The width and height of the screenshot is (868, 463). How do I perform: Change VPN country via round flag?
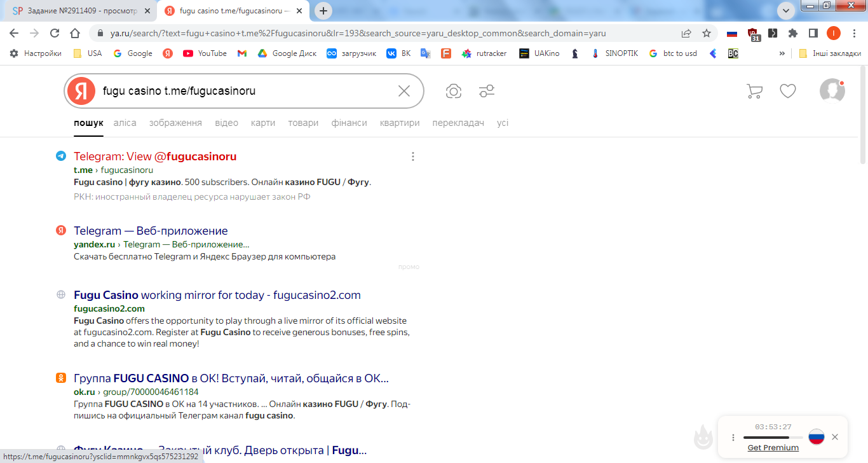pyautogui.click(x=816, y=437)
